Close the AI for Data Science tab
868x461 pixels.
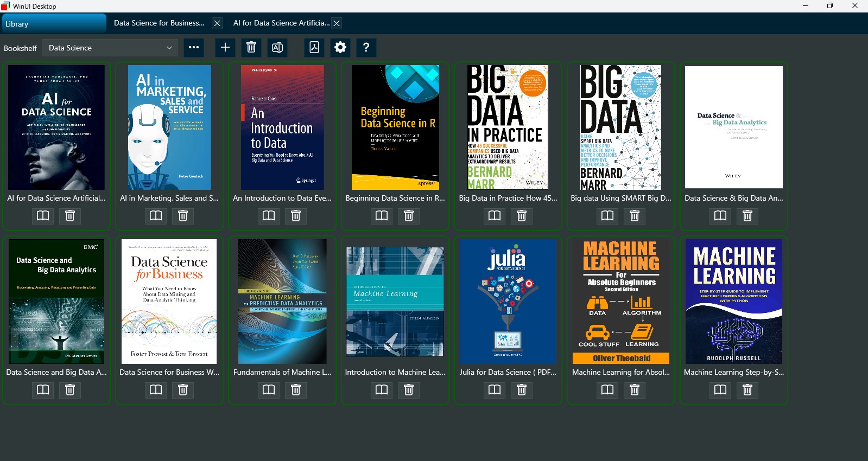337,23
